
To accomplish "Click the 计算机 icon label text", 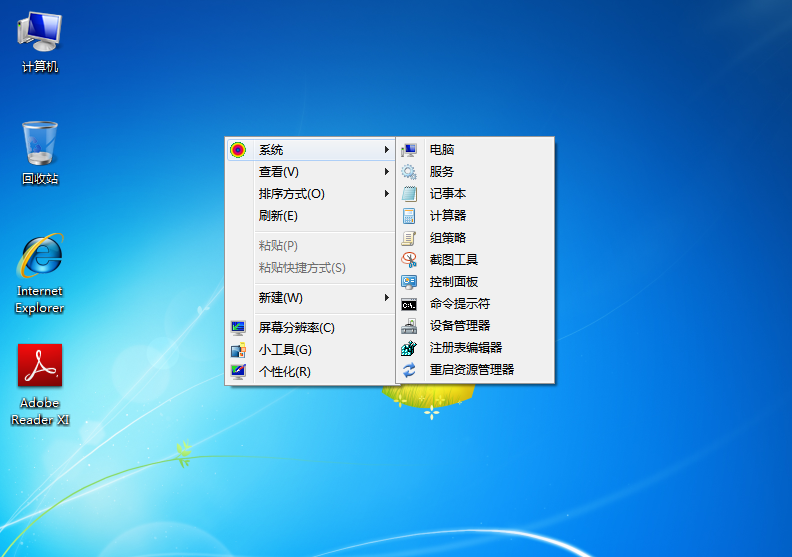I will coord(40,67).
